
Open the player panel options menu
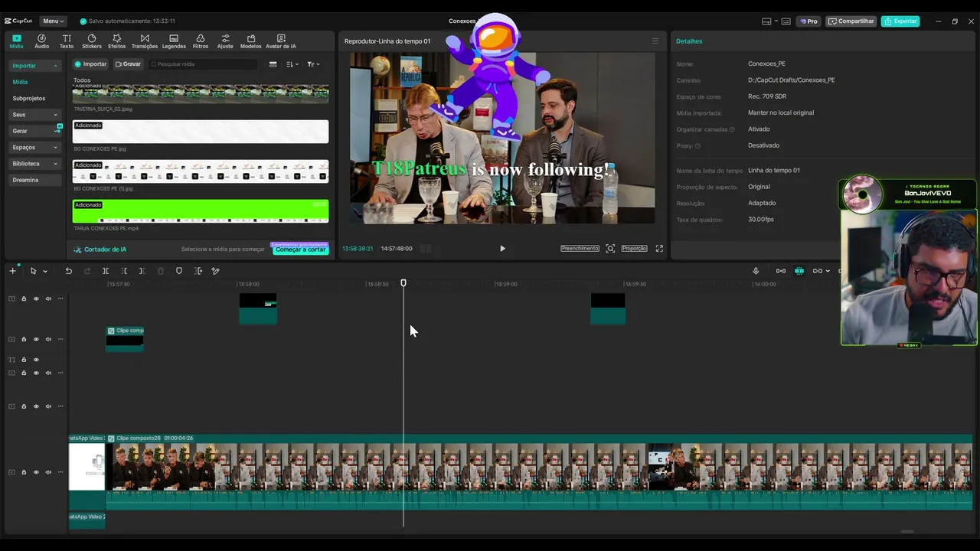pyautogui.click(x=655, y=41)
